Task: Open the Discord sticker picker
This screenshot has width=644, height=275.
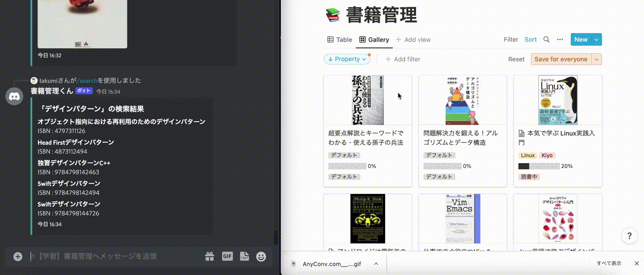Action: tap(244, 257)
